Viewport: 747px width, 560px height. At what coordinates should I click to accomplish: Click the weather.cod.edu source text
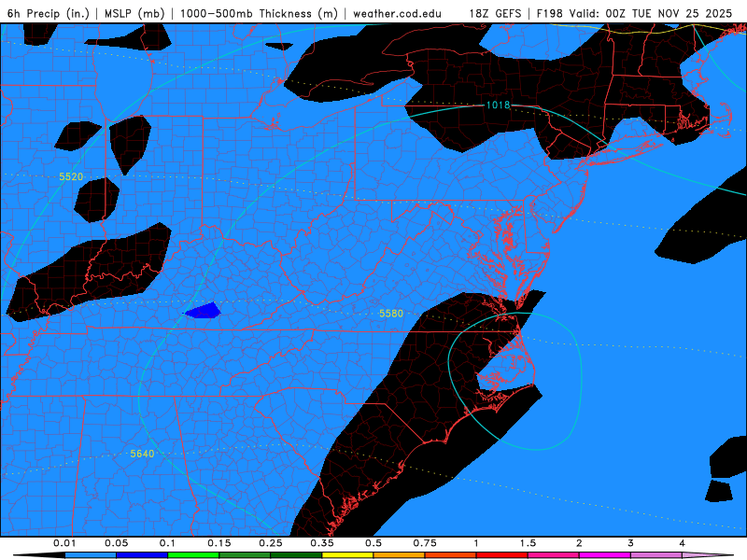(397, 13)
